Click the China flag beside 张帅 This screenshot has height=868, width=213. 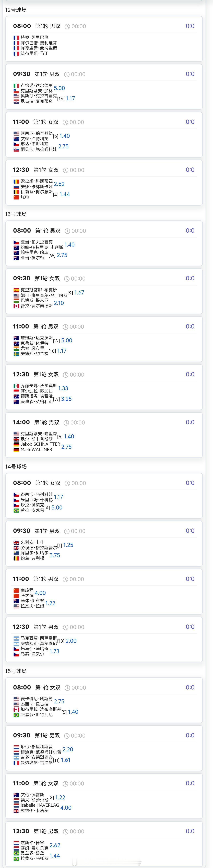(16, 197)
